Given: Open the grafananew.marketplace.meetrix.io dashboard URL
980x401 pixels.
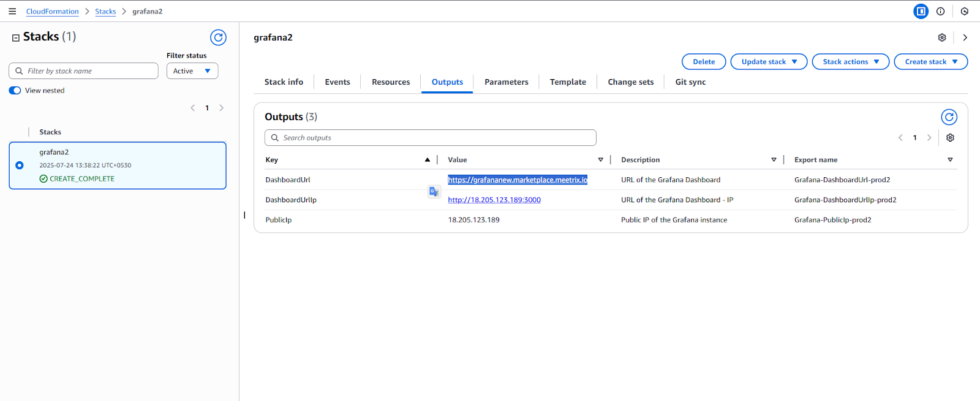Looking at the screenshot, I should tap(518, 180).
